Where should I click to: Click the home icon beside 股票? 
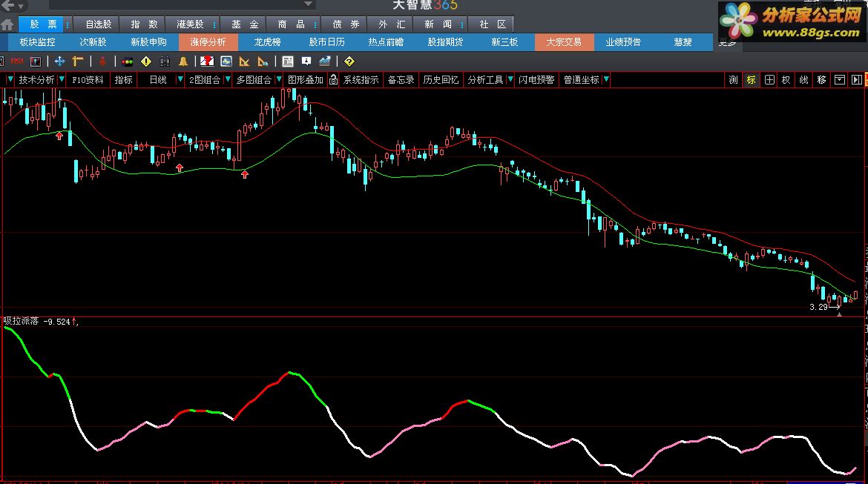click(x=7, y=25)
